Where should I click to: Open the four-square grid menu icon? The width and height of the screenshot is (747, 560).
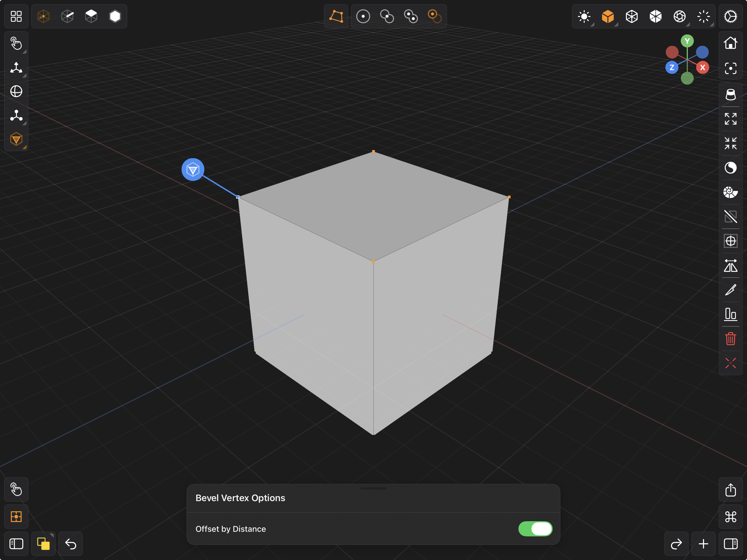[x=16, y=16]
